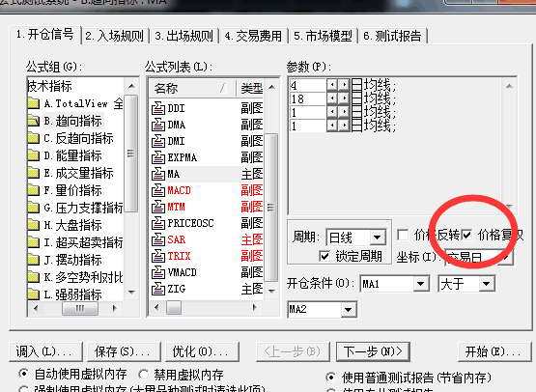
Task: Click the 优化(O)... button
Action: pyautogui.click(x=202, y=351)
